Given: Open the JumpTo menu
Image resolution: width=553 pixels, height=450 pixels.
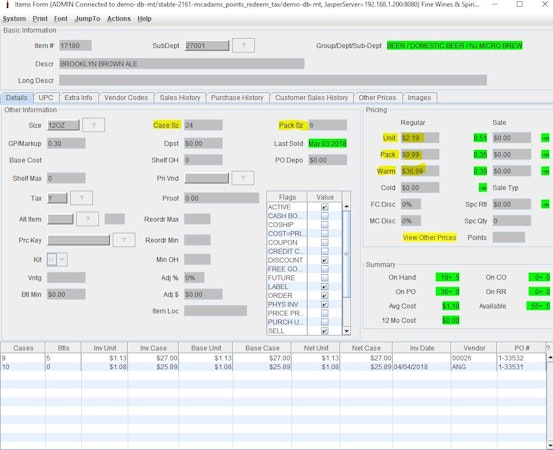Looking at the screenshot, I should (x=87, y=19).
